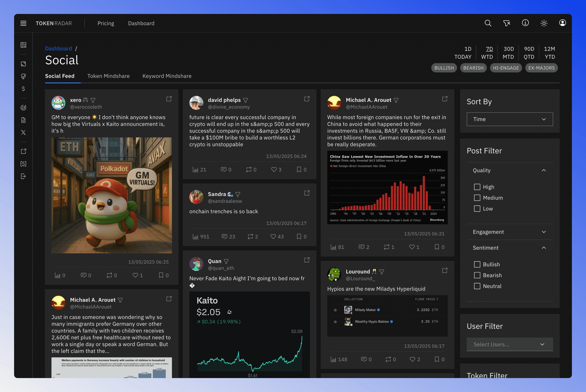Click the clear filters funnel icon
The width and height of the screenshot is (586, 392).
pos(506,23)
